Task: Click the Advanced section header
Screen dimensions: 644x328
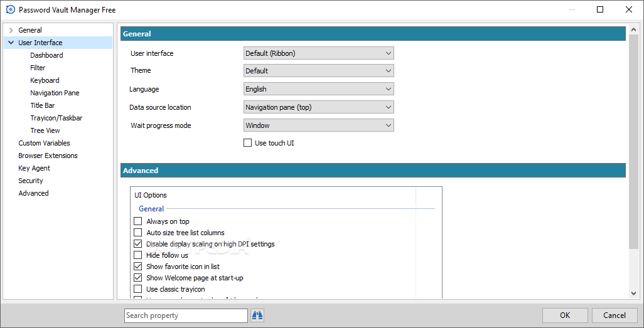Action: coord(373,171)
